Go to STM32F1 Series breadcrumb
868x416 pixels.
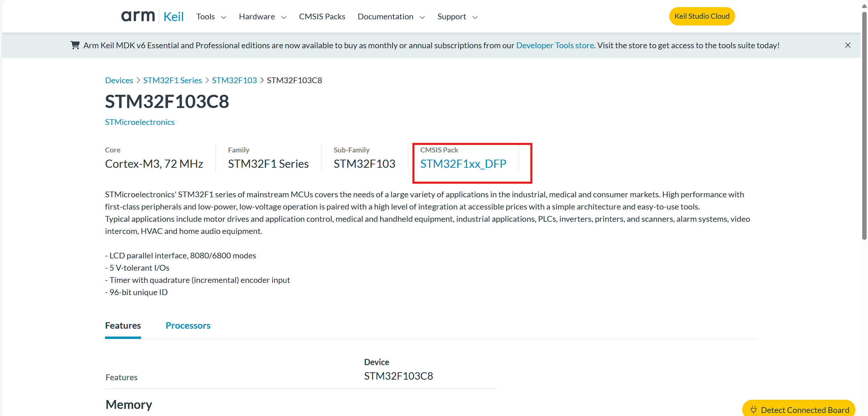coord(172,80)
